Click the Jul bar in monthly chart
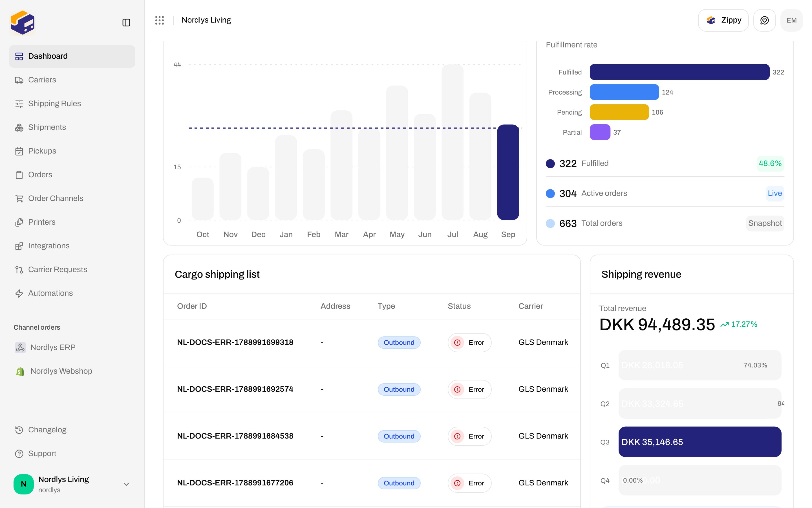This screenshot has height=508, width=812. (x=453, y=142)
